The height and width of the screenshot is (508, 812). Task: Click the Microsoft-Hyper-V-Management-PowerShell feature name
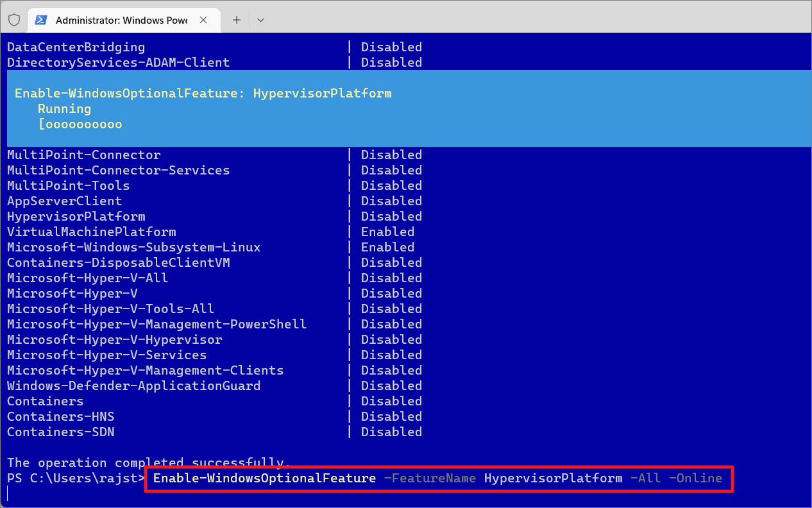156,324
